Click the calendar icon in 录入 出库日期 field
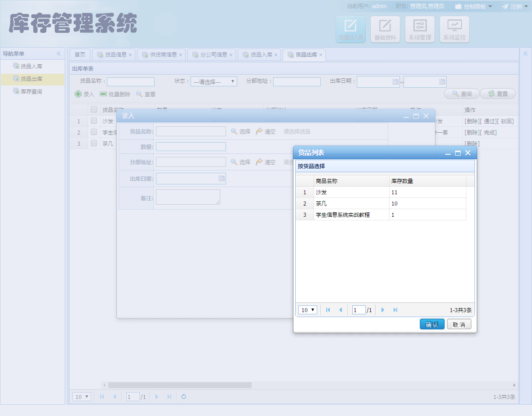Viewport: 532px width, 416px height. [x=222, y=179]
